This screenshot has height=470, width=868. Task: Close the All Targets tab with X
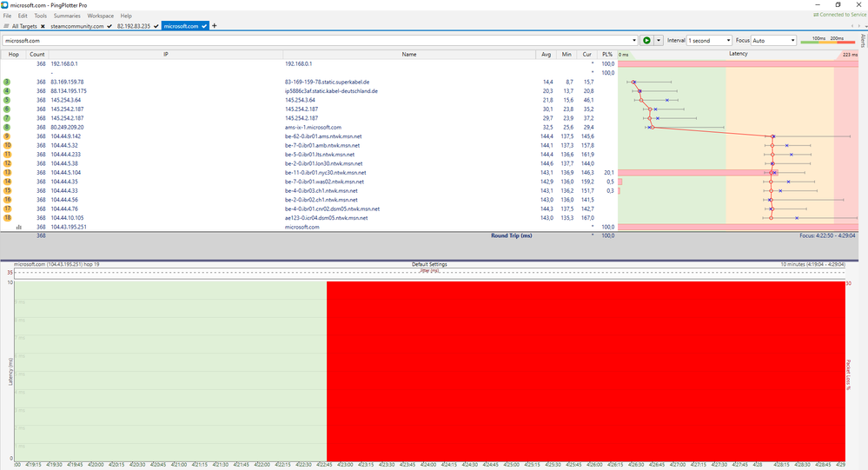pos(43,26)
